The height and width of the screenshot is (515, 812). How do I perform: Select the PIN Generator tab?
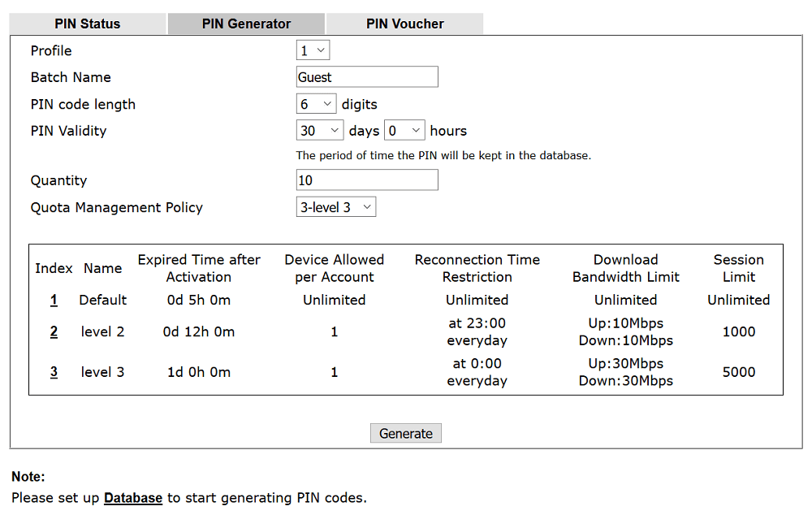(246, 24)
